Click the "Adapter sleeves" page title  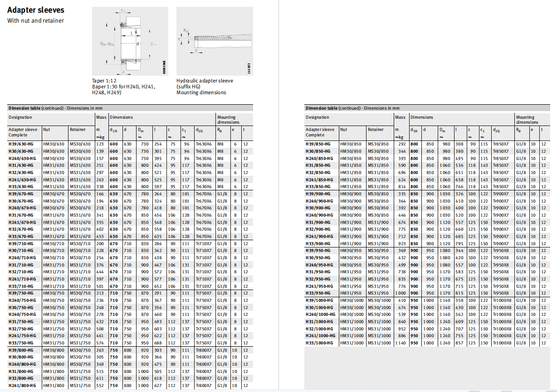coord(36,10)
